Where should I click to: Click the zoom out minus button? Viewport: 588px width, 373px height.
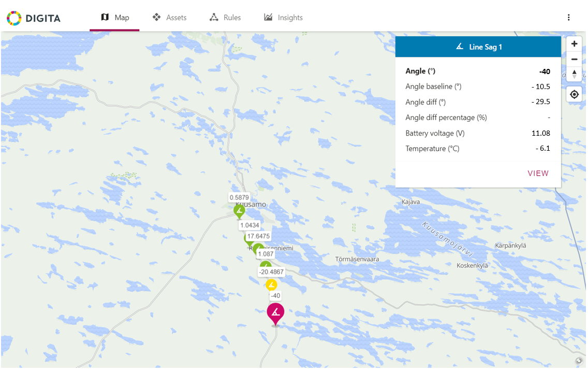point(574,59)
